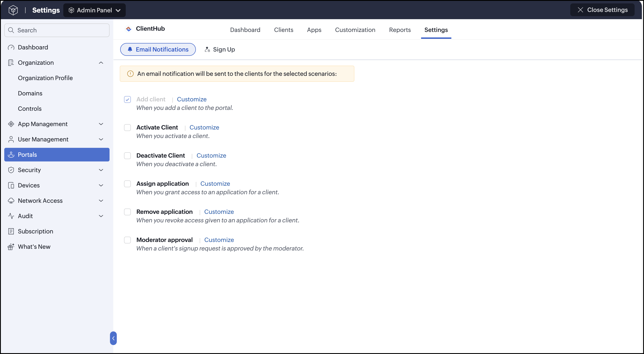Open the Customization tab
644x354 pixels.
coord(355,30)
